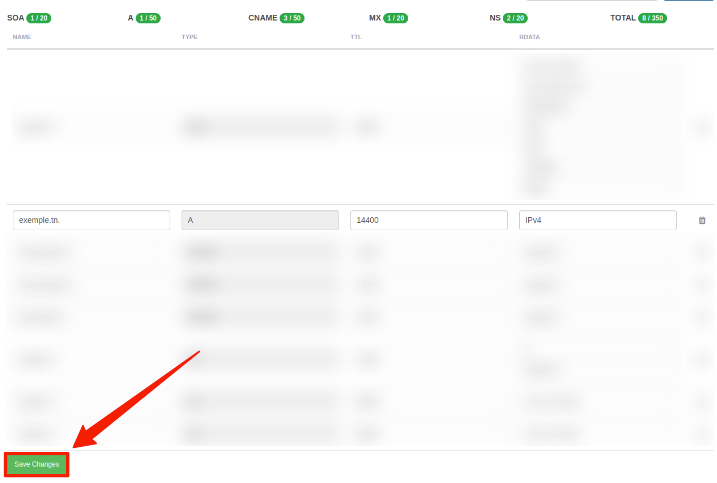Click the TYPE column header

(x=190, y=37)
